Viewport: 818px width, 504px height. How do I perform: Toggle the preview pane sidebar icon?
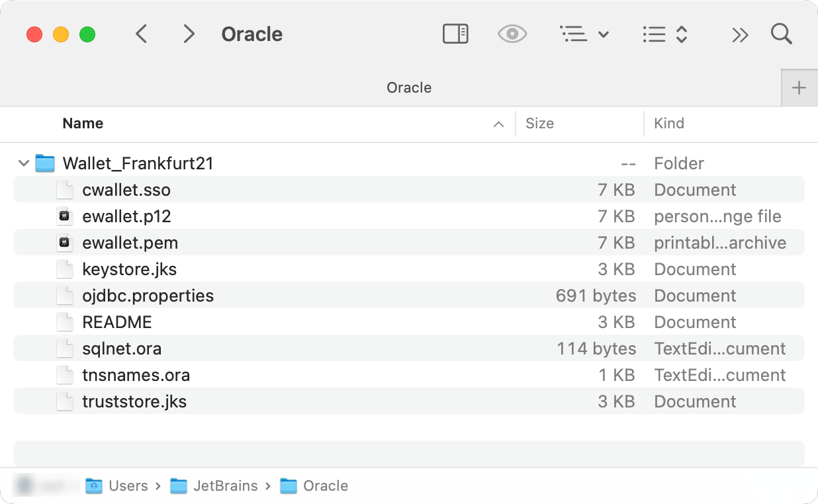455,34
